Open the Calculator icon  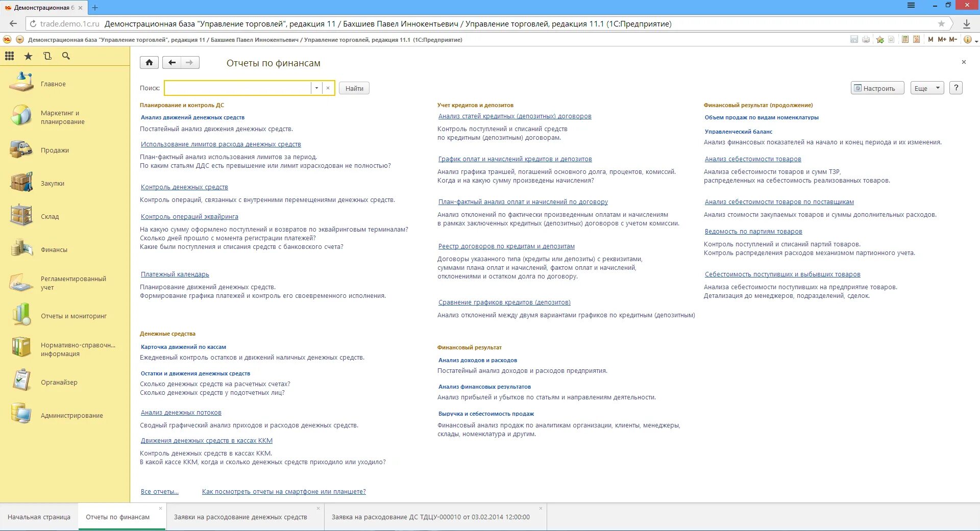(x=905, y=39)
